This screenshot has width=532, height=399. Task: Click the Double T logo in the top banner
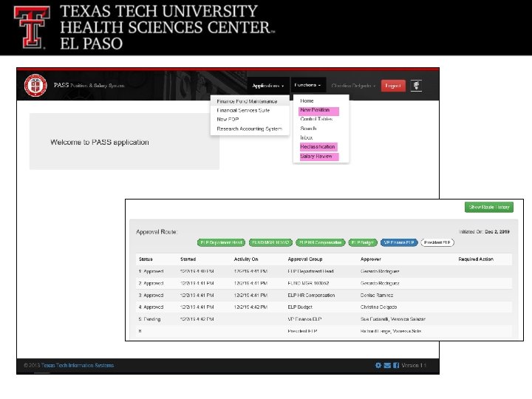pyautogui.click(x=32, y=27)
